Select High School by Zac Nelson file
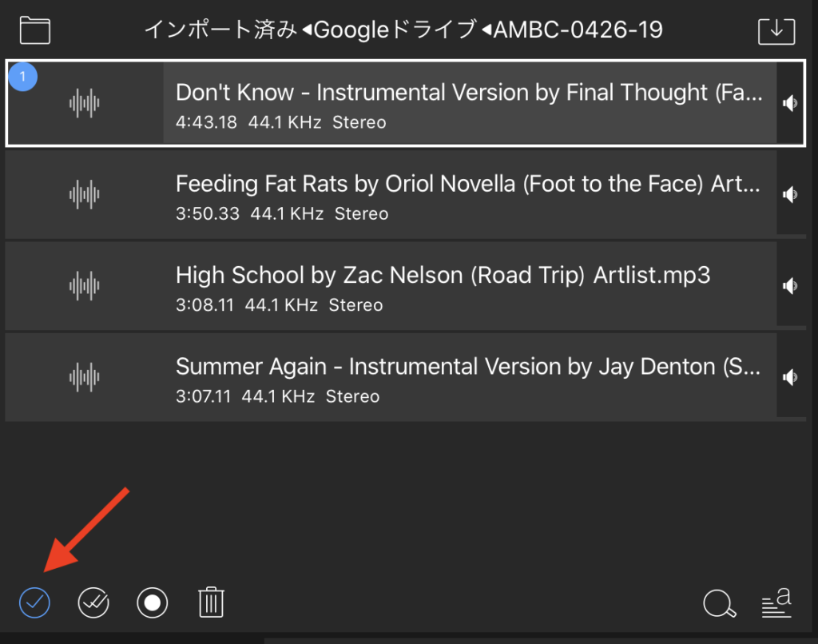This screenshot has height=644, width=818. pyautogui.click(x=443, y=285)
